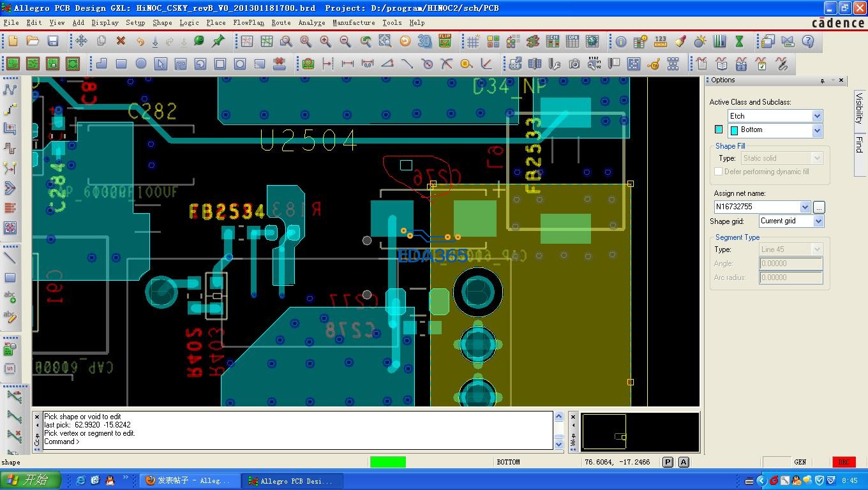Click the Zoom In magnifier icon
868x490 pixels.
[x=325, y=41]
